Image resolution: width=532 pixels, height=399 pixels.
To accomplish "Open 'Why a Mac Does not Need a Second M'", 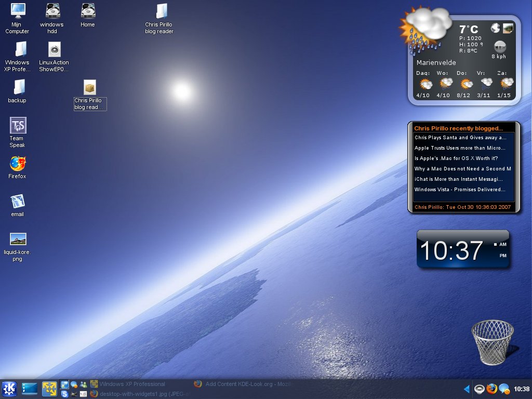I will [x=463, y=169].
